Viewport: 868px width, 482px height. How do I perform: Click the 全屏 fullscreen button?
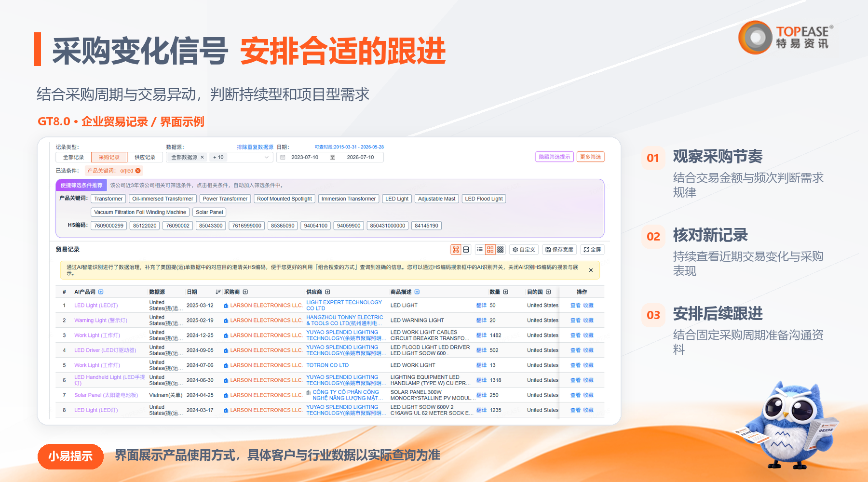592,250
